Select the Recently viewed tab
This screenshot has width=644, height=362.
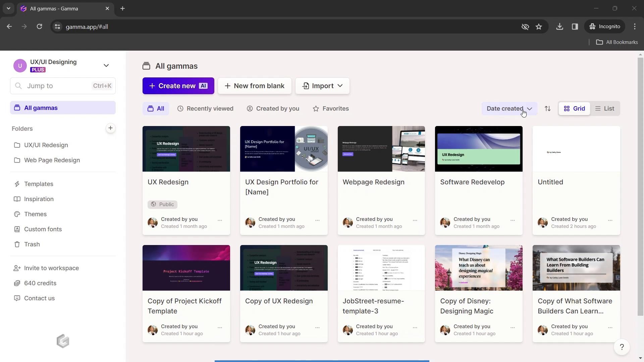tap(205, 109)
